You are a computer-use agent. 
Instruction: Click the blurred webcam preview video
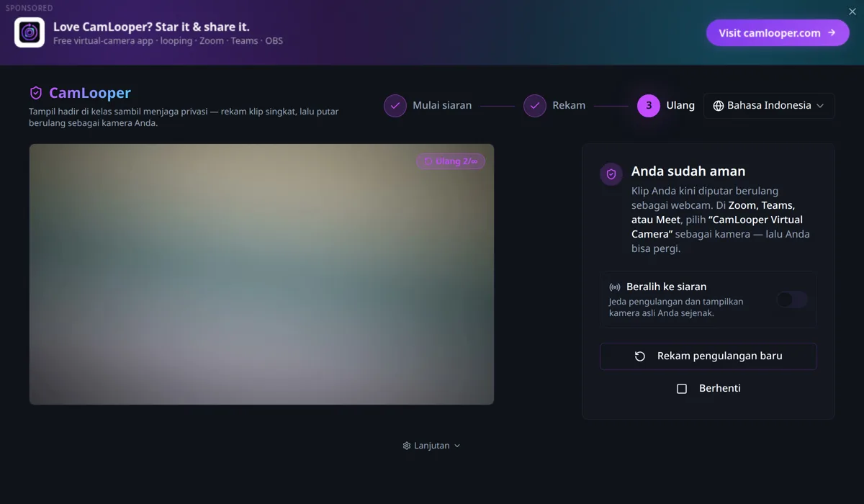[x=261, y=274]
